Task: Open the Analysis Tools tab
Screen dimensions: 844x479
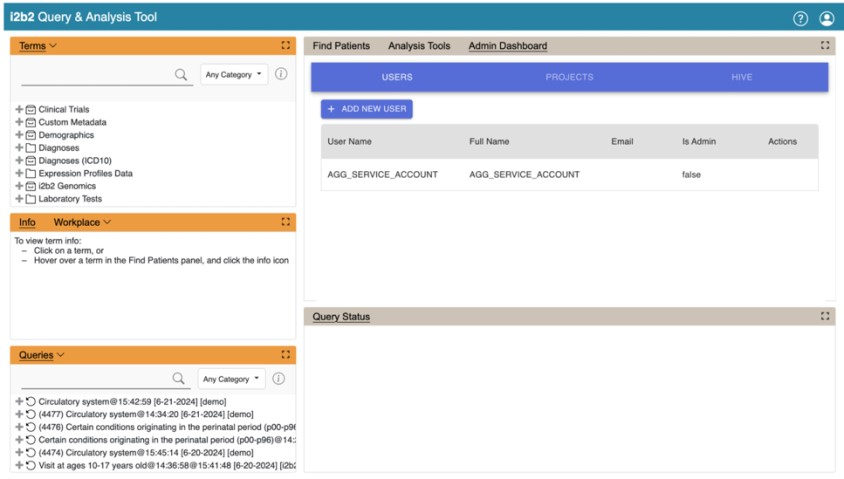Action: pyautogui.click(x=419, y=46)
